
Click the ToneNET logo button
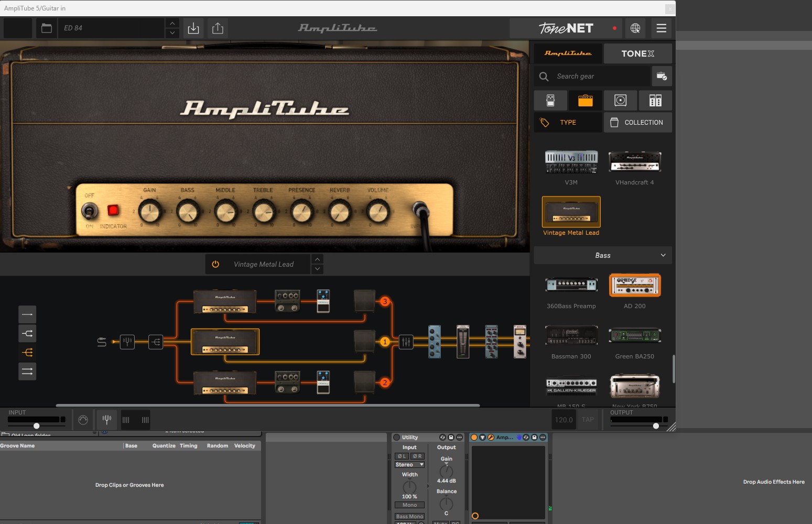point(566,28)
